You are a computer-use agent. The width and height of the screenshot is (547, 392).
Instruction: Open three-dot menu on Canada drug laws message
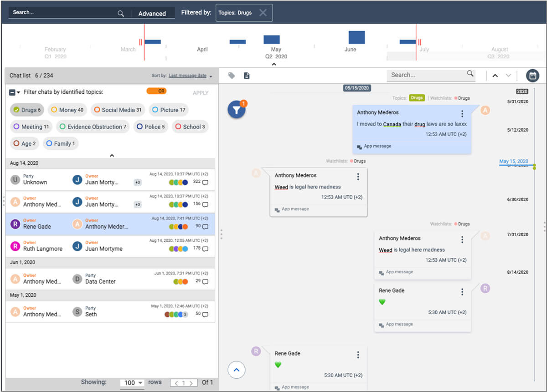coord(462,113)
